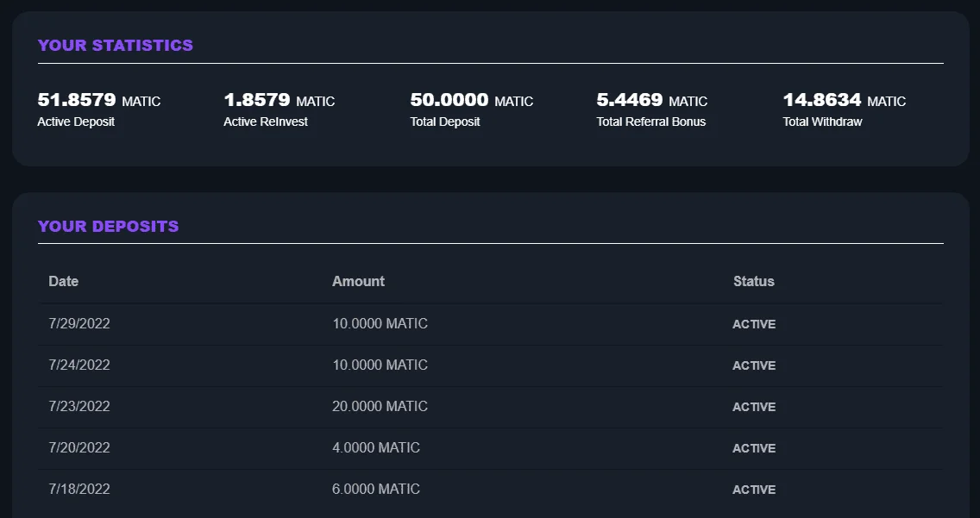Image resolution: width=980 pixels, height=518 pixels.
Task: Select the 51.8579 MATIC Active Deposit value
Action: click(x=98, y=100)
